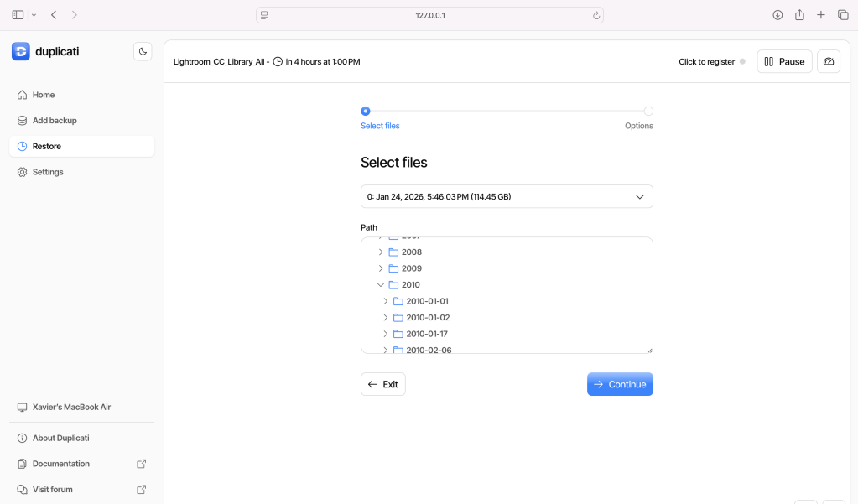The height and width of the screenshot is (504, 858).
Task: Toggle dark mode moon icon
Action: [143, 51]
